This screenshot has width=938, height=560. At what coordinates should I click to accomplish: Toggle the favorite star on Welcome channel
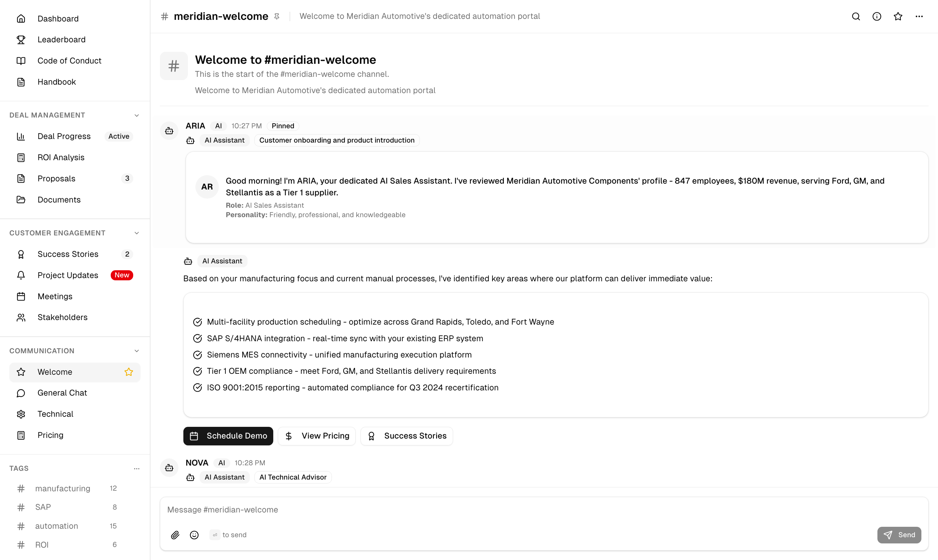[129, 372]
